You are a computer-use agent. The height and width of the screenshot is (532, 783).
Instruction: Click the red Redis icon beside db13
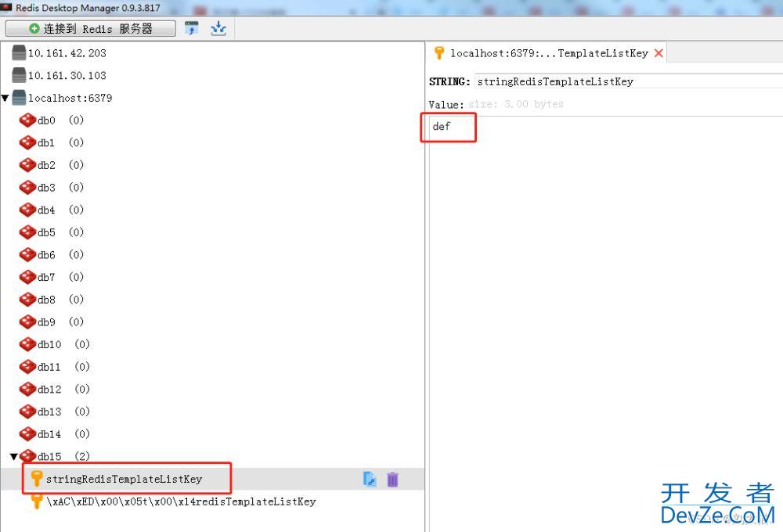click(x=27, y=412)
